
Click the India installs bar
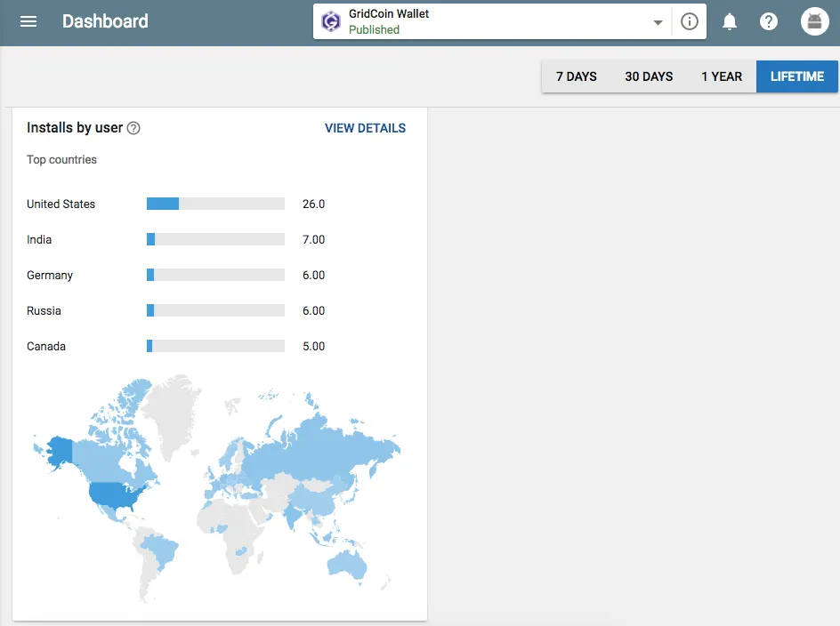215,239
